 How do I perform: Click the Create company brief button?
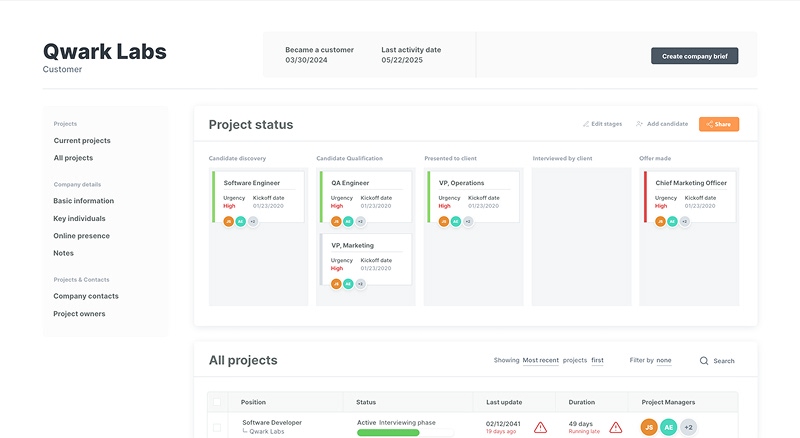pos(694,56)
